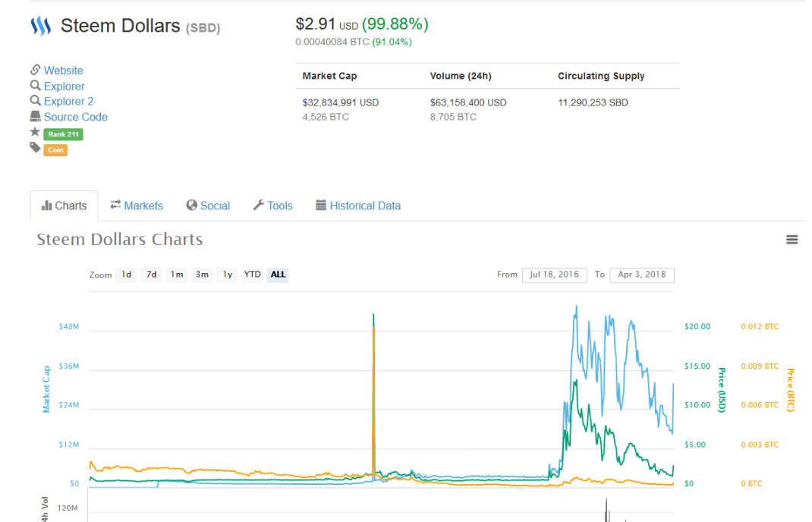Click the 11,290,253 SBD supply value
Screen dimensions: 812x522
[593, 102]
